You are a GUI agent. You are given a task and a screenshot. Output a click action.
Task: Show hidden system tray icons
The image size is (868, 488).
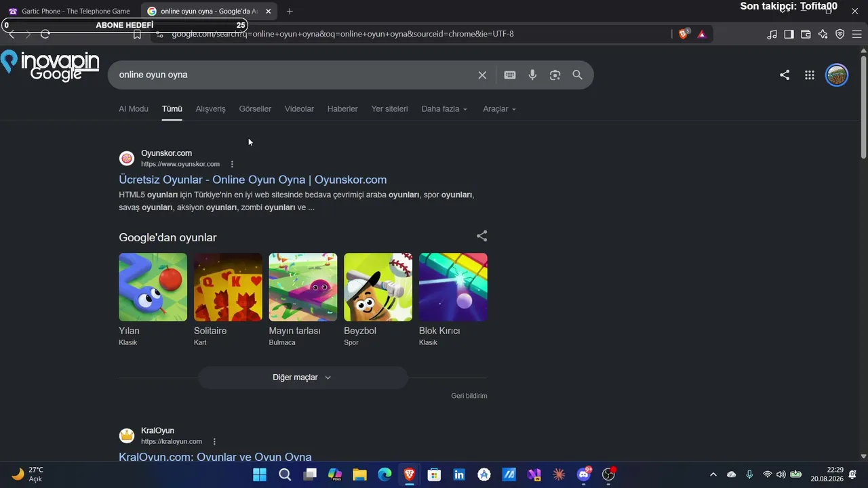tap(713, 474)
